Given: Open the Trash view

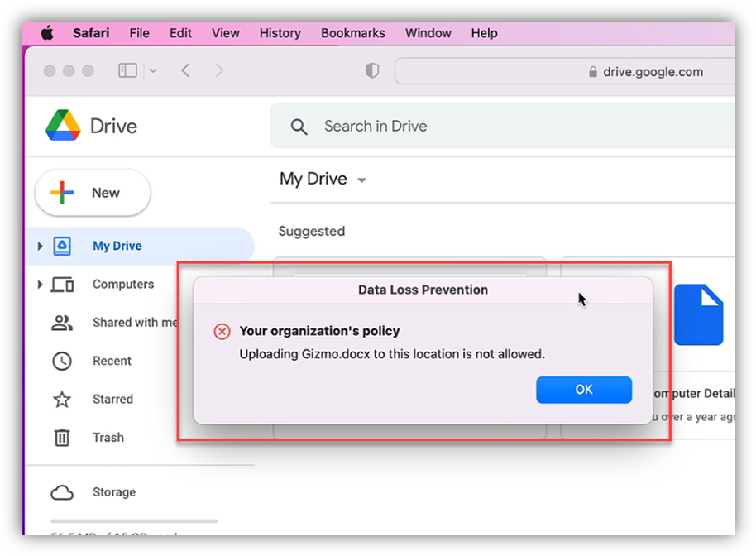Looking at the screenshot, I should [x=108, y=438].
